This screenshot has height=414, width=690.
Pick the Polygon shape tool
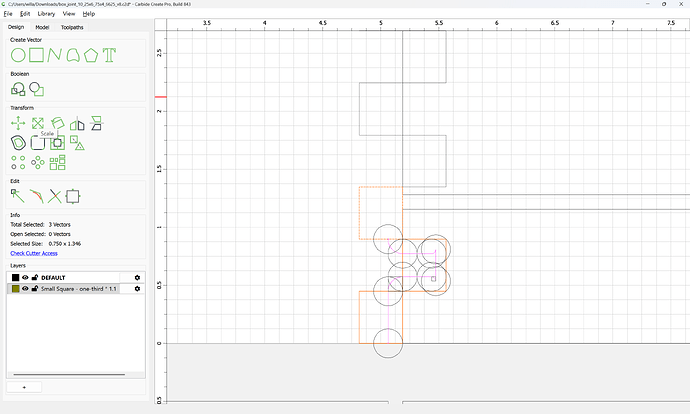click(x=91, y=55)
